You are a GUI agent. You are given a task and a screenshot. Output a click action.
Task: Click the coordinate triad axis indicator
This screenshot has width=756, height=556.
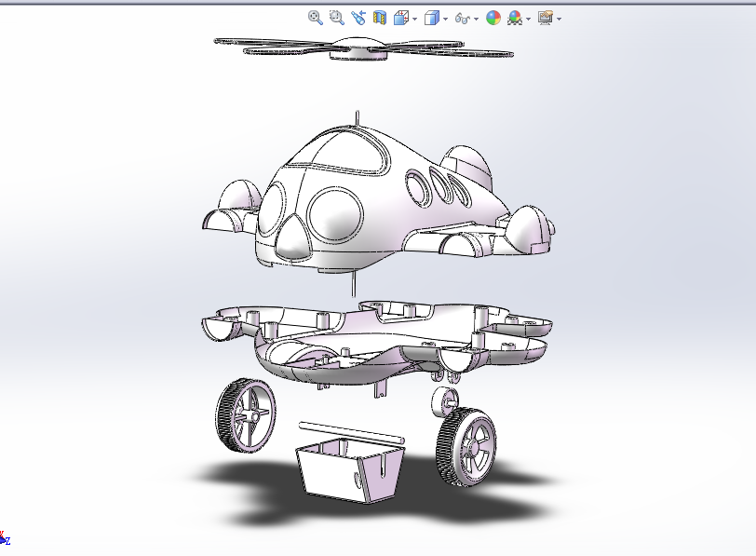(x=5, y=538)
